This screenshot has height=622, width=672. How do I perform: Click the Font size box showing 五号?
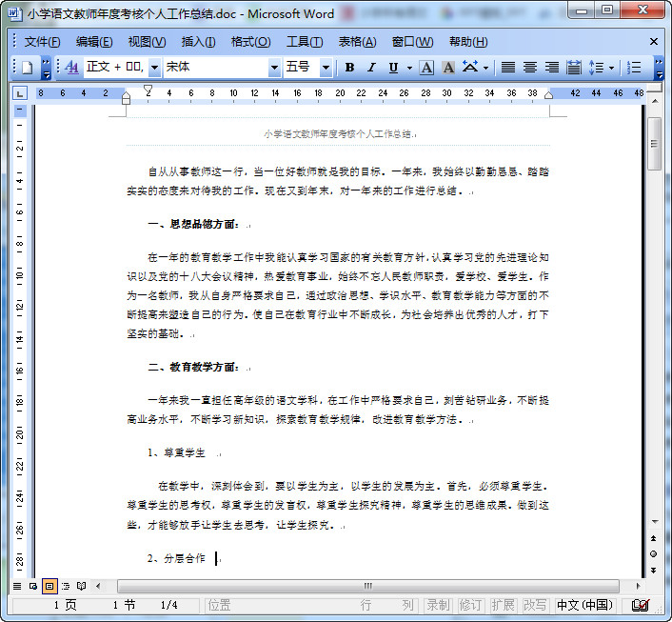[302, 68]
